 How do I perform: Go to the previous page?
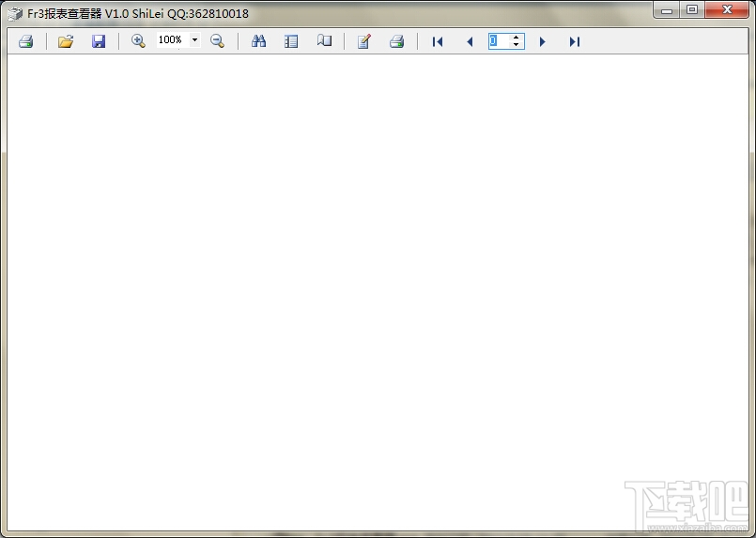pyautogui.click(x=470, y=42)
